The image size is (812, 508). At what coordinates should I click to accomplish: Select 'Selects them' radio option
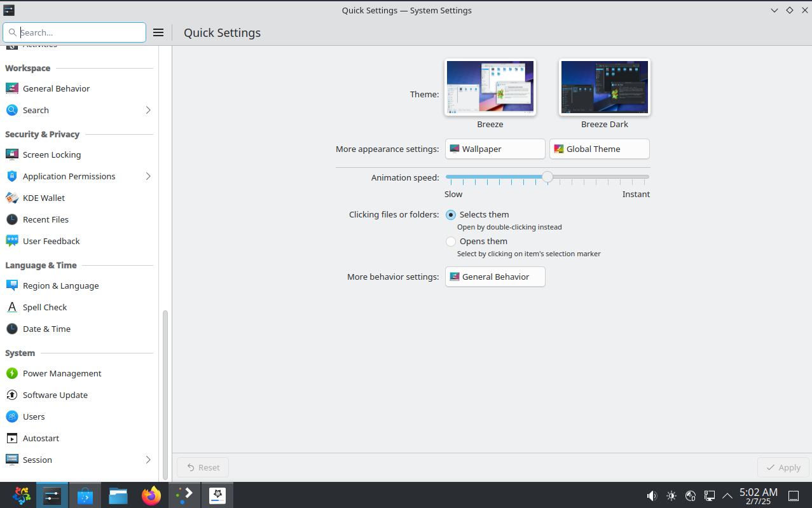(451, 215)
